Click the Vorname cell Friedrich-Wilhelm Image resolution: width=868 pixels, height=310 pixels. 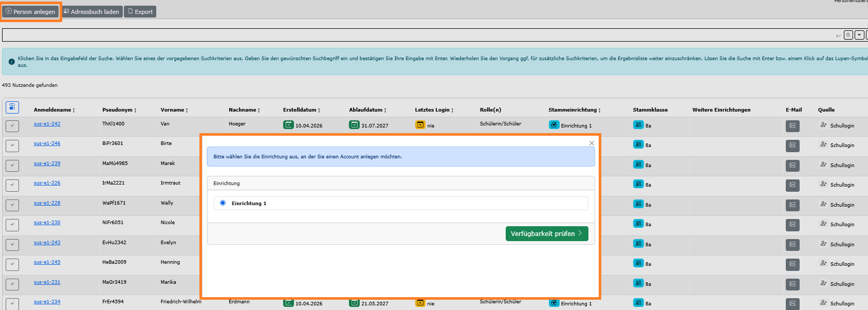pos(181,302)
